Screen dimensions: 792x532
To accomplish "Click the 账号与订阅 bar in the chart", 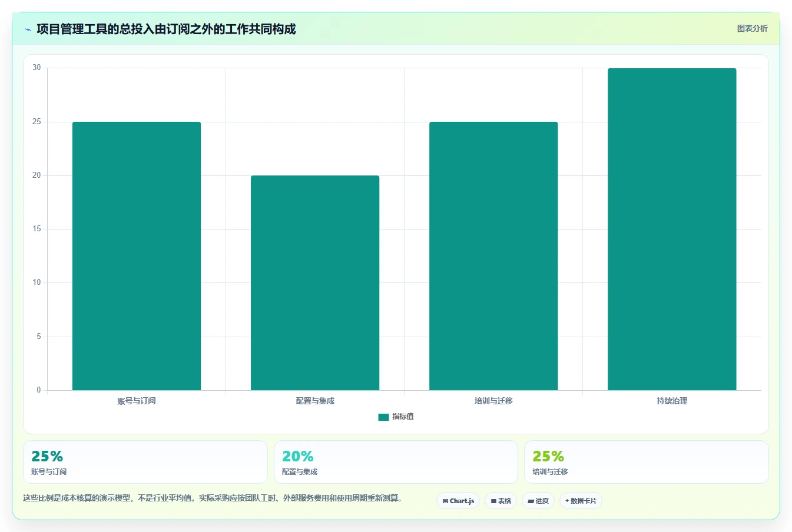I will [137, 256].
